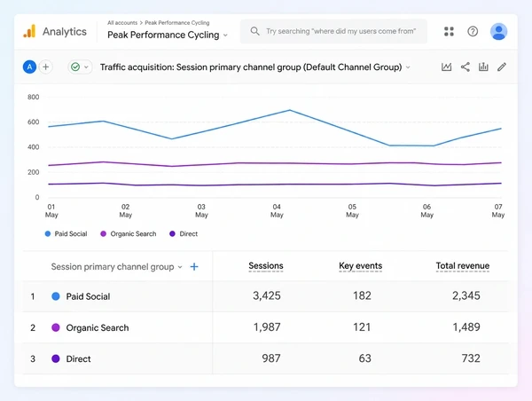Open the line chart insights icon
Image resolution: width=532 pixels, height=401 pixels.
[447, 67]
